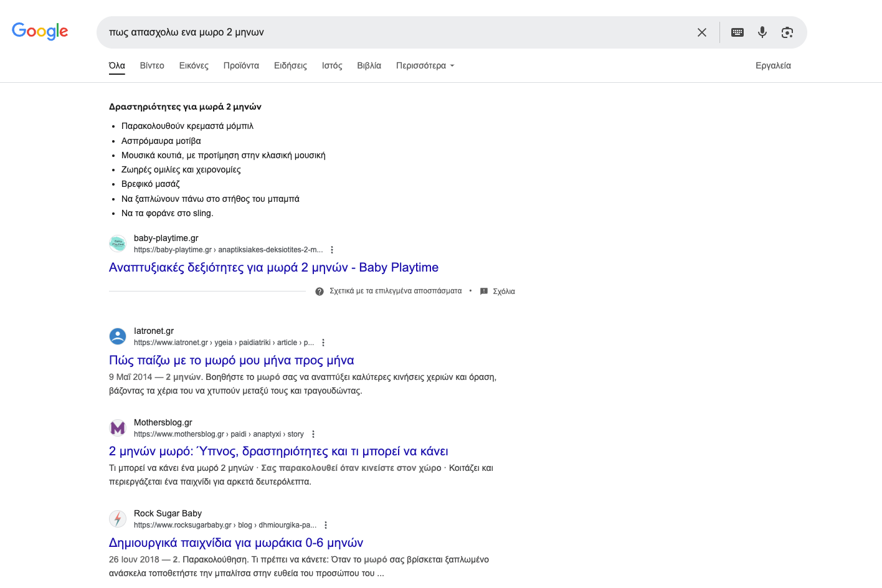Switch to the Εικόνες tab
This screenshot has width=882, height=588.
pos(194,65)
